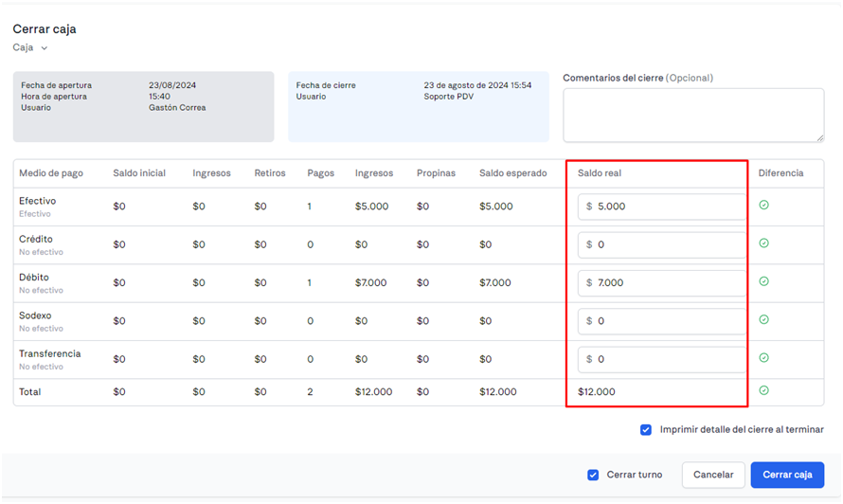This screenshot has height=504, width=843.
Task: Click the $7.000 Saldo esperado value
Action: tap(495, 283)
